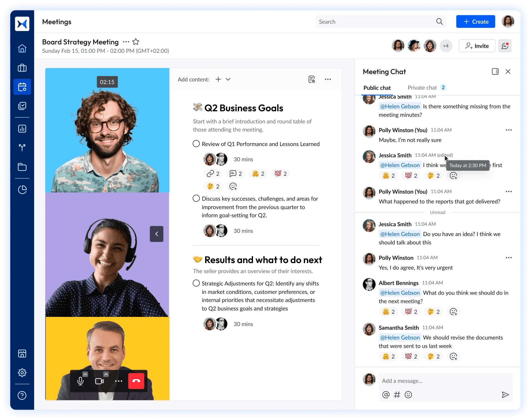This screenshot has height=420, width=531.
Task: Click the send message arrow icon
Action: pyautogui.click(x=505, y=395)
